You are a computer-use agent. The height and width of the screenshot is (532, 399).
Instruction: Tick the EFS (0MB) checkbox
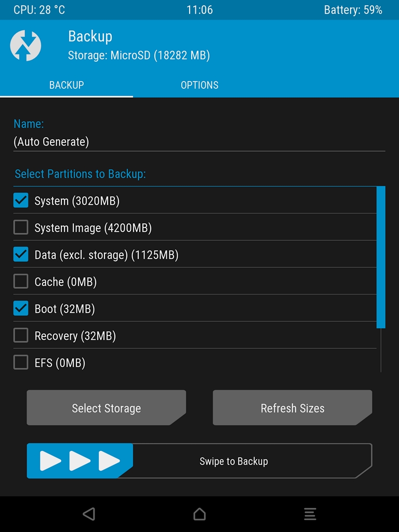(x=21, y=363)
